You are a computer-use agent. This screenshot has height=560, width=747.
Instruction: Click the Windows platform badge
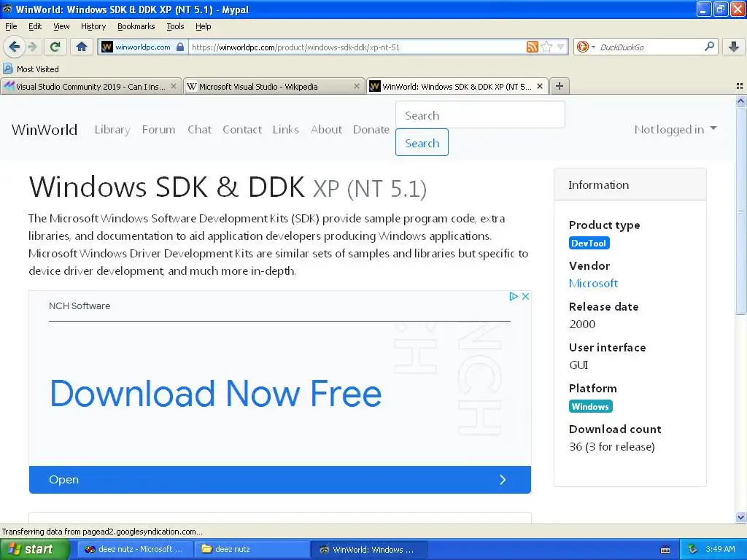coord(590,406)
